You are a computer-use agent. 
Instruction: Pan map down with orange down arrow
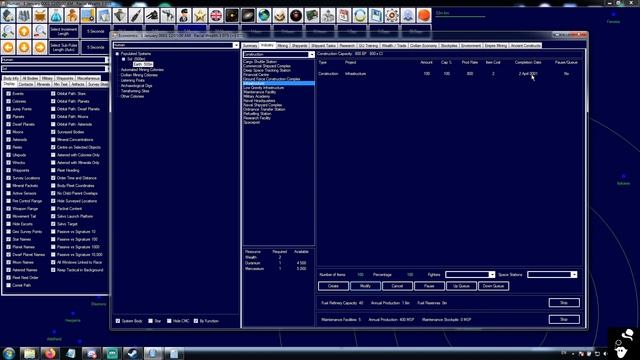pyautogui.click(x=24, y=47)
